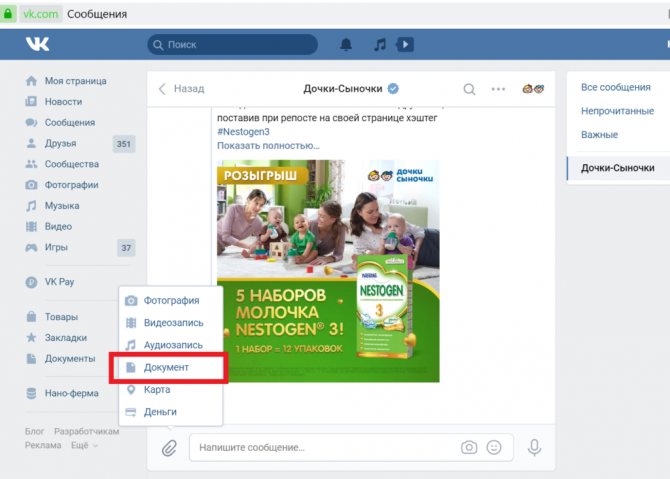Choose Фотография from attach menu
Viewport: 670px width, 479px height.
pos(170,301)
